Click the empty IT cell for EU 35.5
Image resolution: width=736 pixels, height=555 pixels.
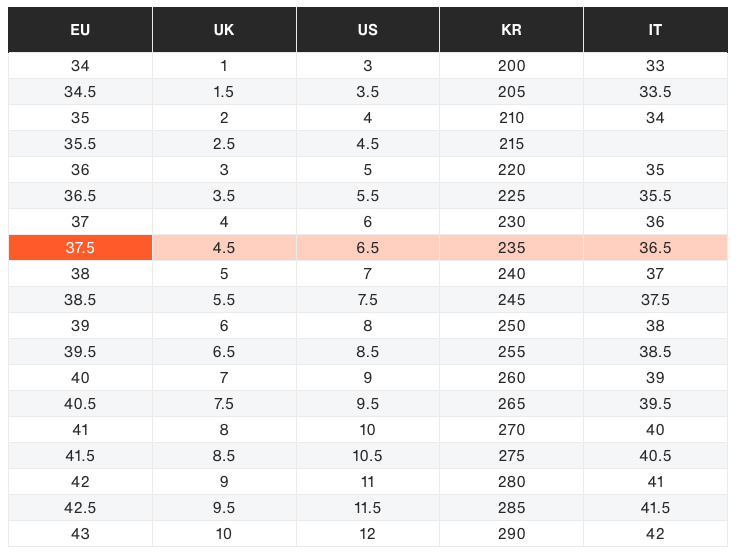coord(656,144)
